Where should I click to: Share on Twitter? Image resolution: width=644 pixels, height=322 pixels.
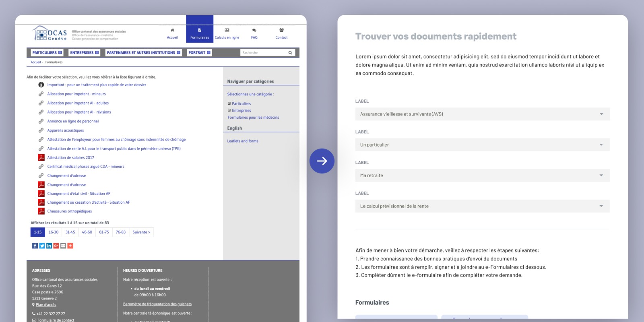pos(42,246)
